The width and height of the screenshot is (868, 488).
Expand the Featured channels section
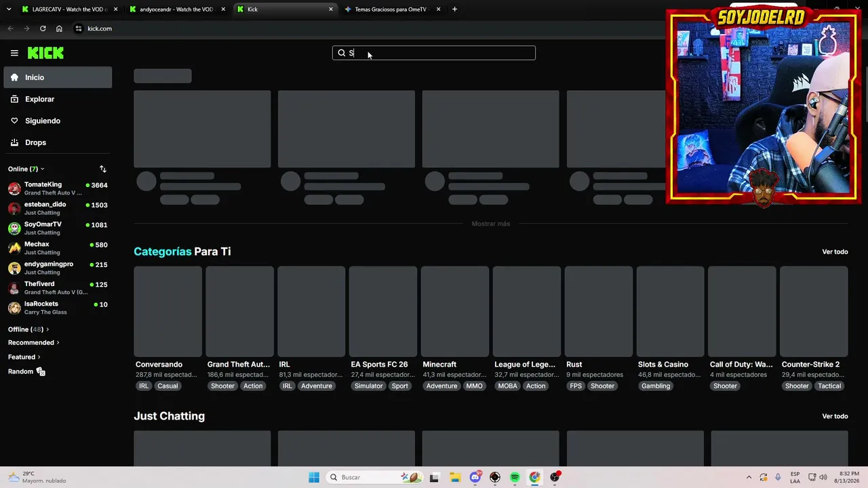tap(24, 357)
